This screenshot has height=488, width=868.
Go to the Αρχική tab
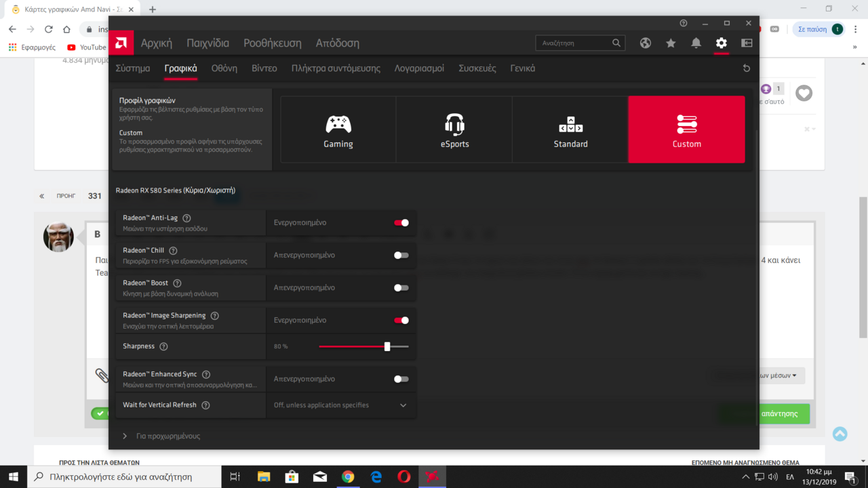click(x=157, y=43)
